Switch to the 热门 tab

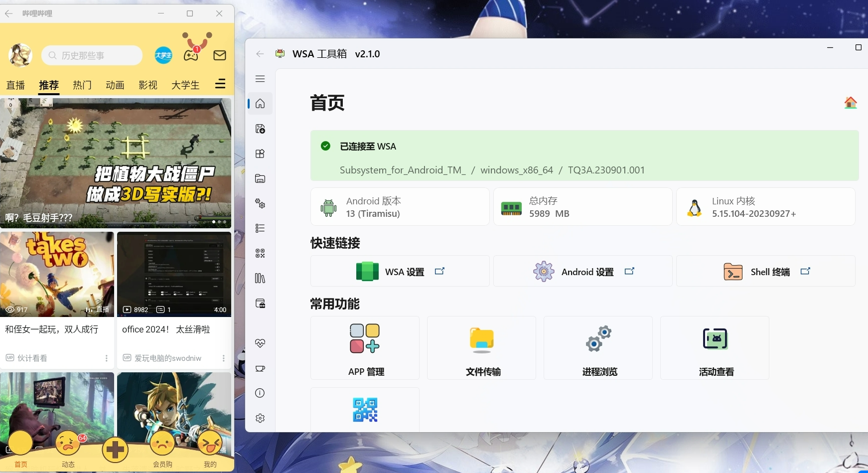82,85
